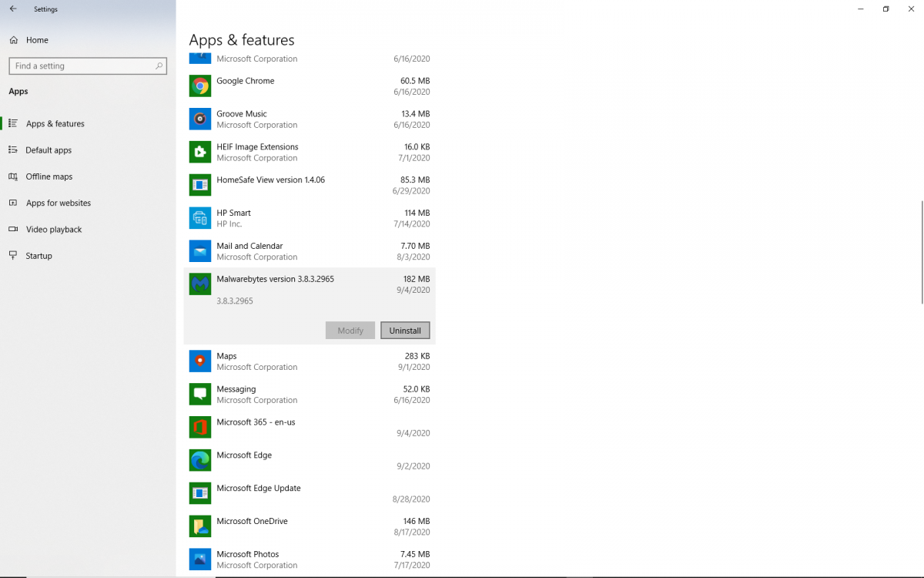Select Microsoft OneDrive name
The image size is (924, 578).
[x=252, y=522]
